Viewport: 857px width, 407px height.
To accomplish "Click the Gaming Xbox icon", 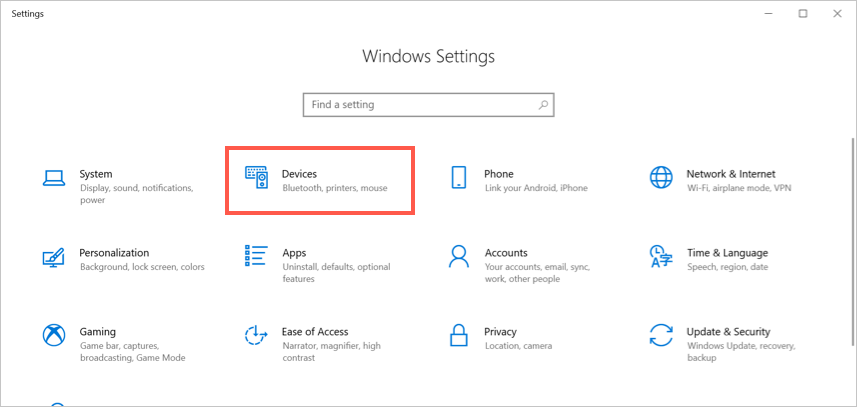I will [x=54, y=335].
